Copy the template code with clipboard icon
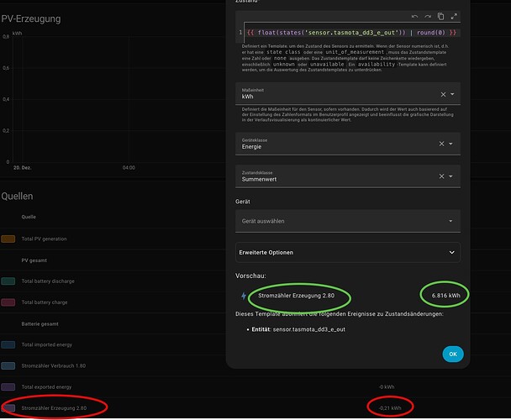The width and height of the screenshot is (511, 420). 440,16
